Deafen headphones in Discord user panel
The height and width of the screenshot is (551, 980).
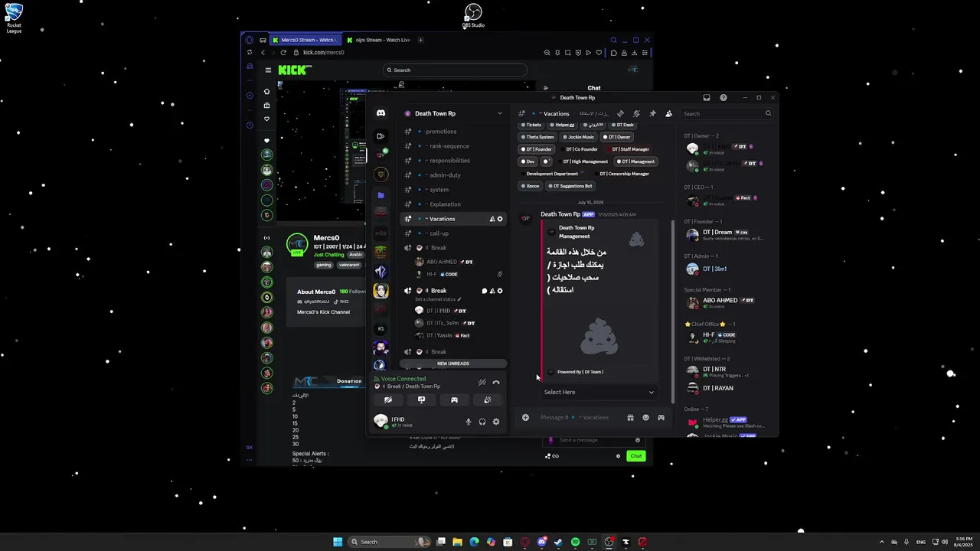coord(482,422)
